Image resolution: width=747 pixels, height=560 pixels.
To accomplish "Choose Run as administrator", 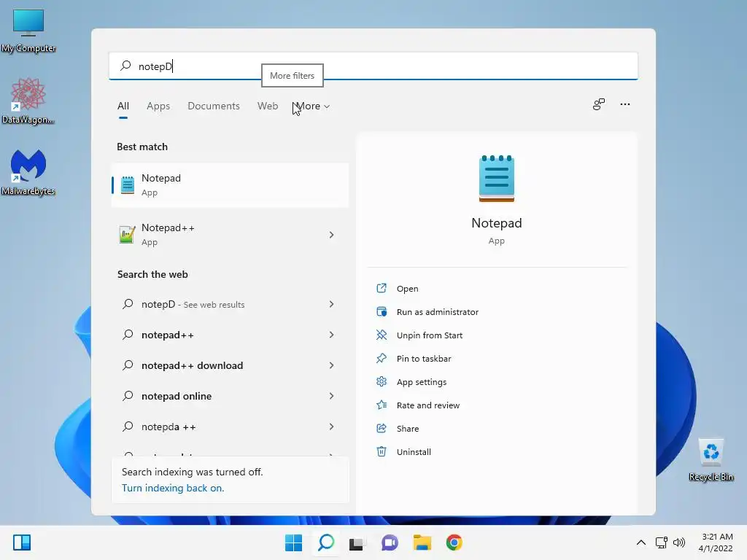I will point(438,312).
